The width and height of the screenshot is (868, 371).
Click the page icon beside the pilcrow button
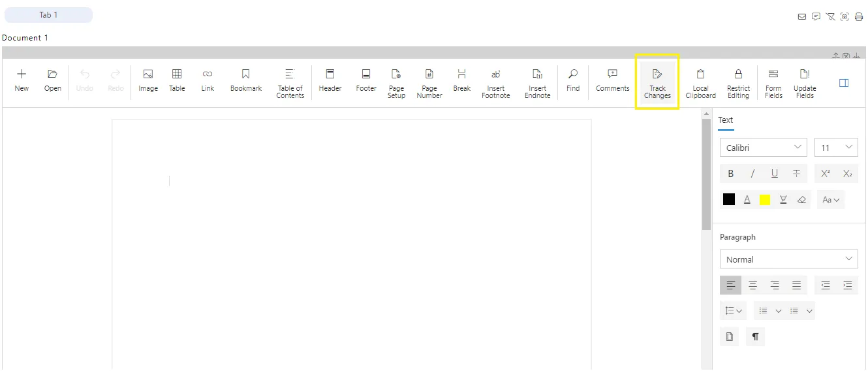click(x=730, y=336)
